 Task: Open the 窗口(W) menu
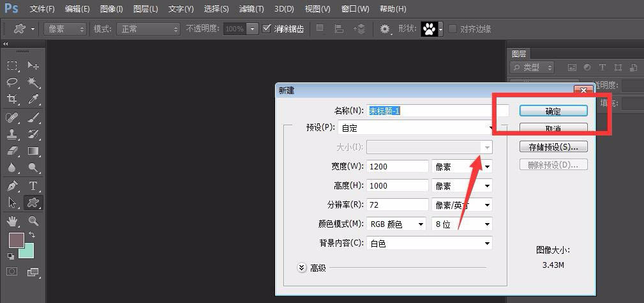(356, 9)
